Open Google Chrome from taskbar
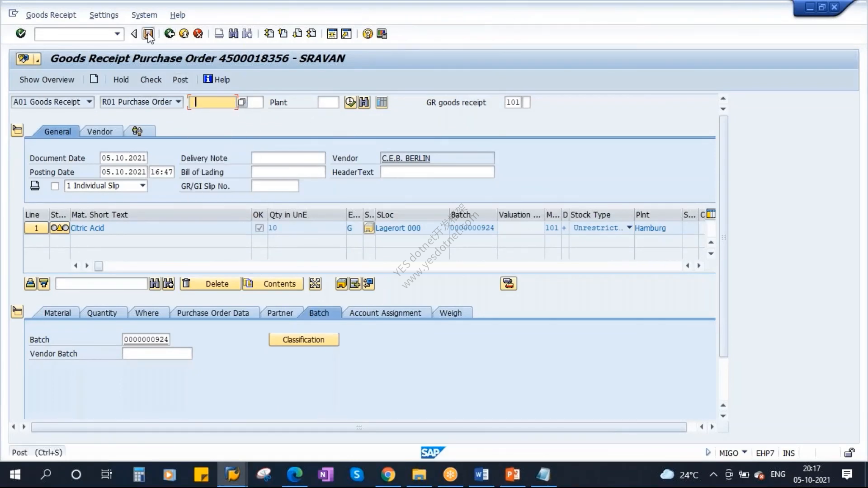 388,474
